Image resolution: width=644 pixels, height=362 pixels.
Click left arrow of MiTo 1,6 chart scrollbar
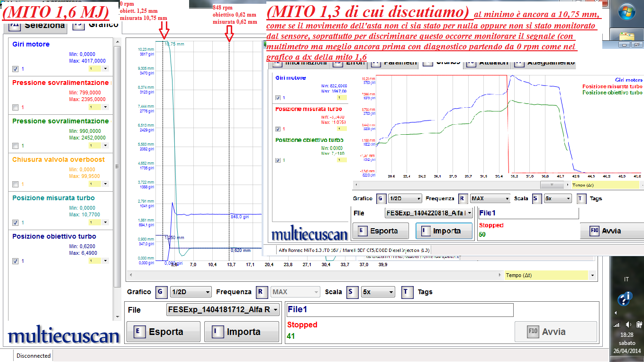(x=131, y=275)
